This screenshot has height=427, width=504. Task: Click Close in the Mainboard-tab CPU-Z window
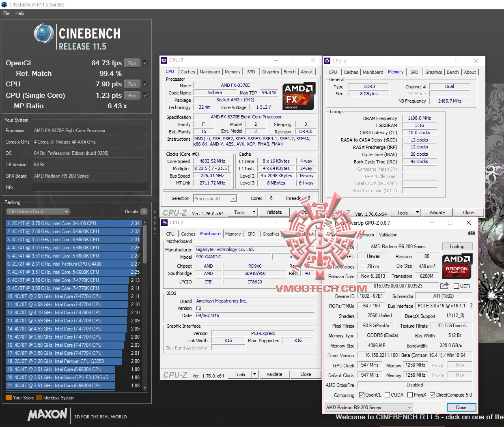coord(306,374)
